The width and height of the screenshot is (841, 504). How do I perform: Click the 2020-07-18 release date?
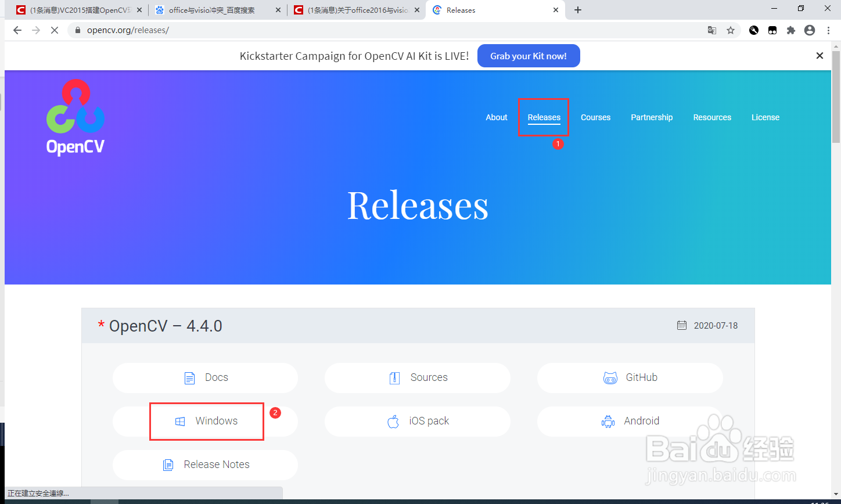(x=716, y=325)
